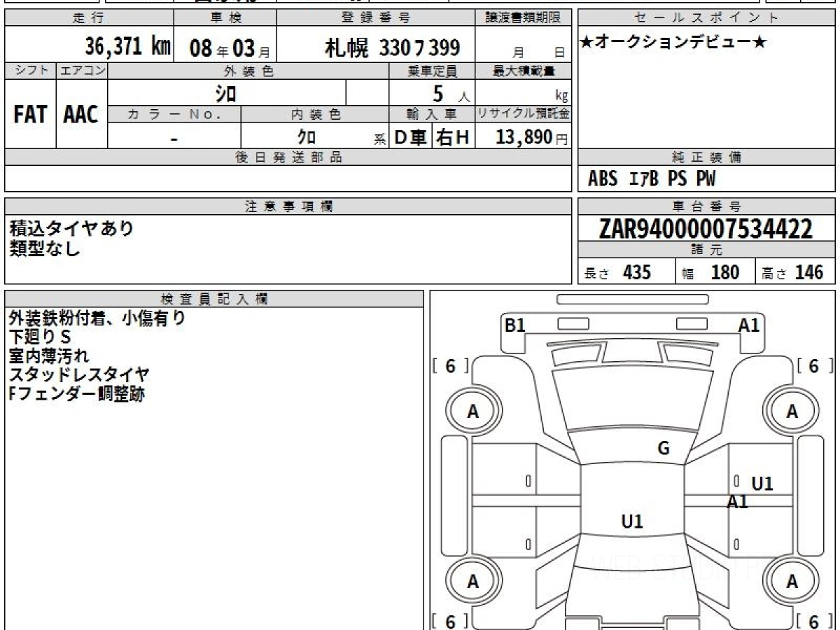This screenshot has width=840, height=630.
Task: Select the interior color value クロ
Action: pos(307,136)
